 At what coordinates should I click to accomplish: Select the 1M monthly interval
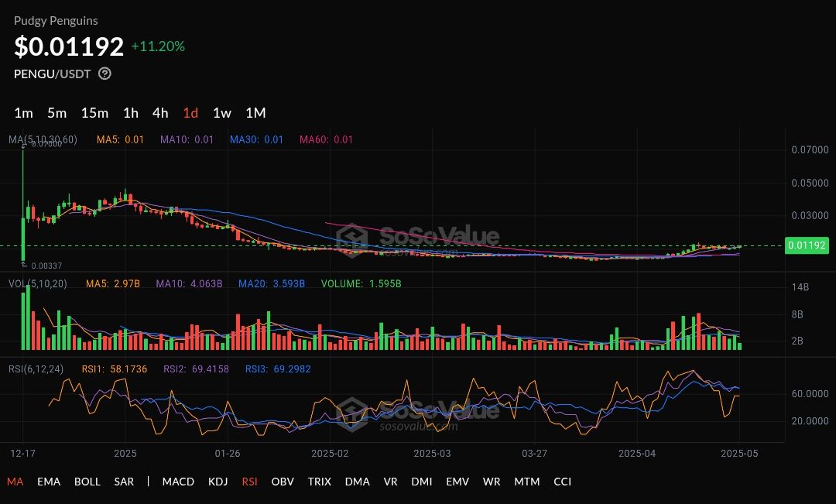tap(255, 113)
